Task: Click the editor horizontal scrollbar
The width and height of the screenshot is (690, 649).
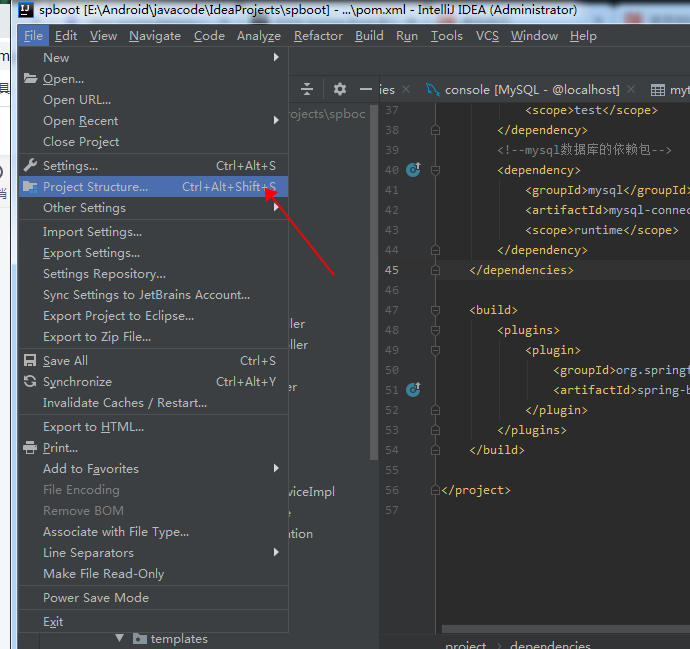Action: tap(565, 629)
